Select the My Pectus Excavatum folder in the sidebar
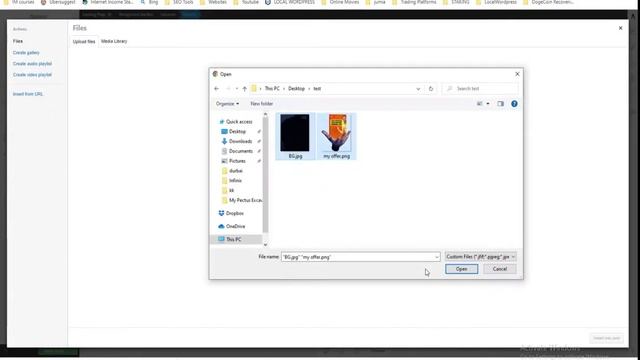 click(x=242, y=200)
